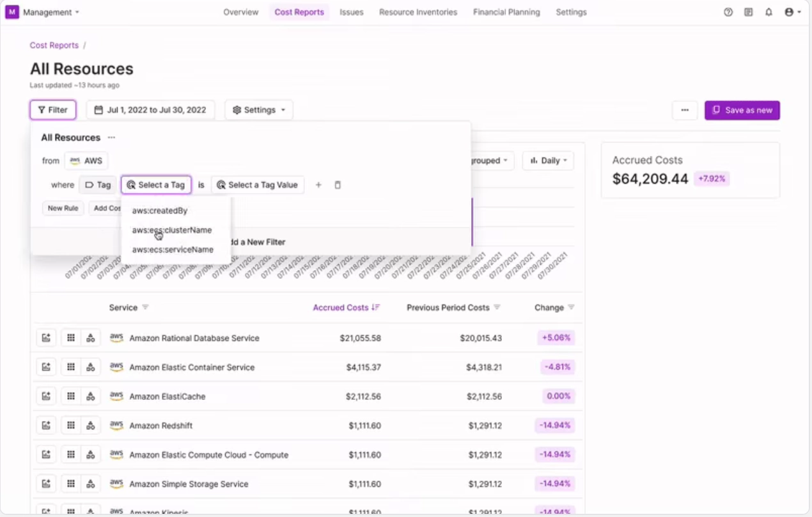
Task: Select Amazon Rational Database Service name
Action: tap(194, 338)
